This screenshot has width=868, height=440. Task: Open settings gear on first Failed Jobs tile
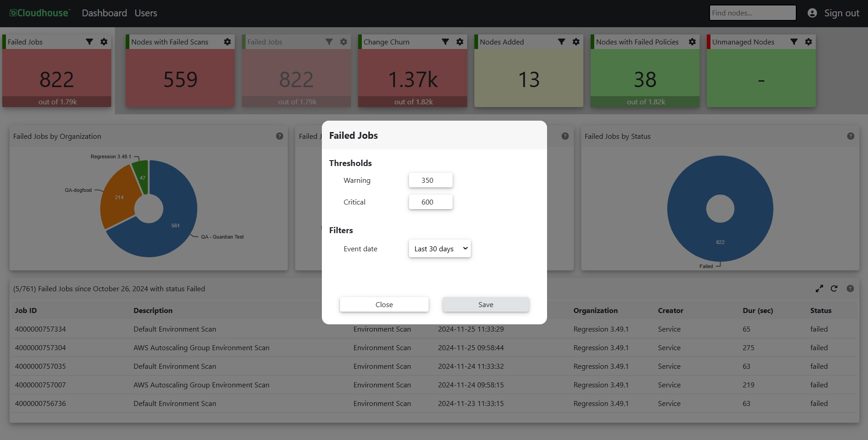104,42
